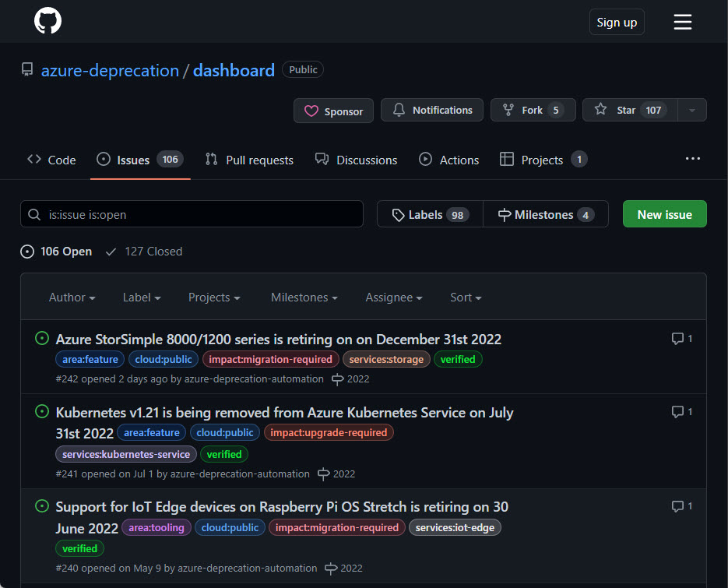
Task: Open author link on issue #241
Action: tap(240, 474)
